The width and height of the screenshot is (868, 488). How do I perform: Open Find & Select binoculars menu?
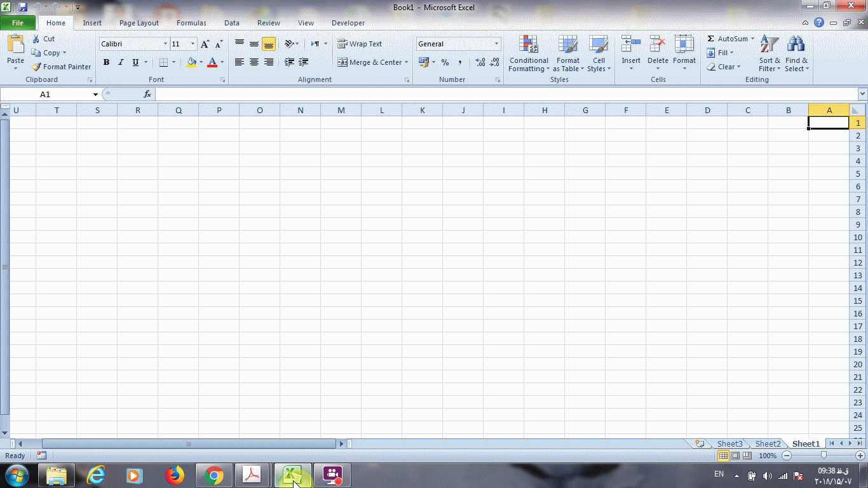pos(796,53)
